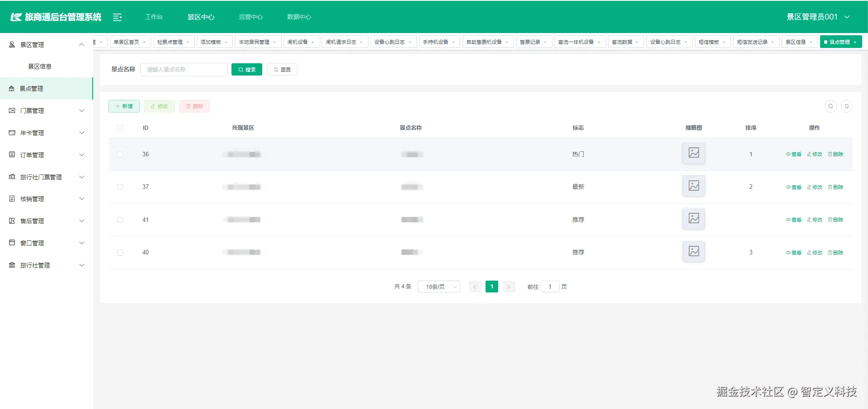
Task: Tick the checkbox for row ID 36
Action: [120, 154]
